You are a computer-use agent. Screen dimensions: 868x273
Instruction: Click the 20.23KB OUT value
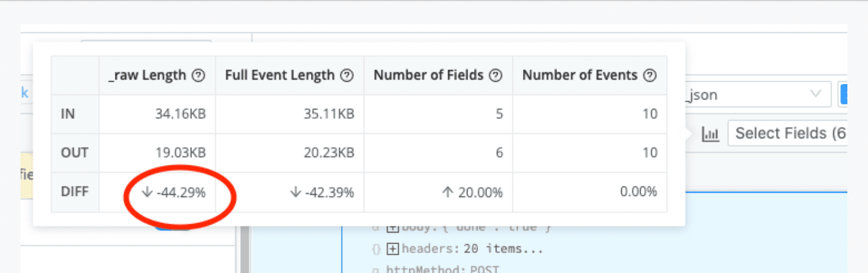[329, 153]
